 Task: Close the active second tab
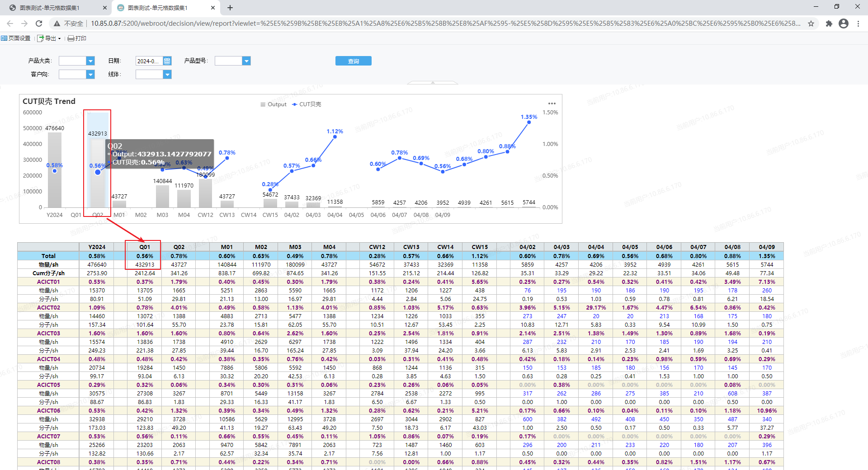pos(213,8)
